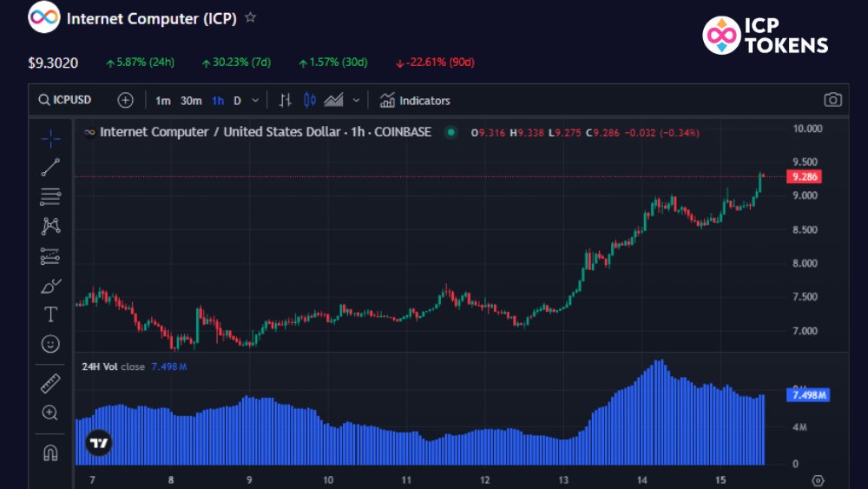Image resolution: width=868 pixels, height=489 pixels.
Task: Switch to candlestick chart style
Action: tap(310, 100)
